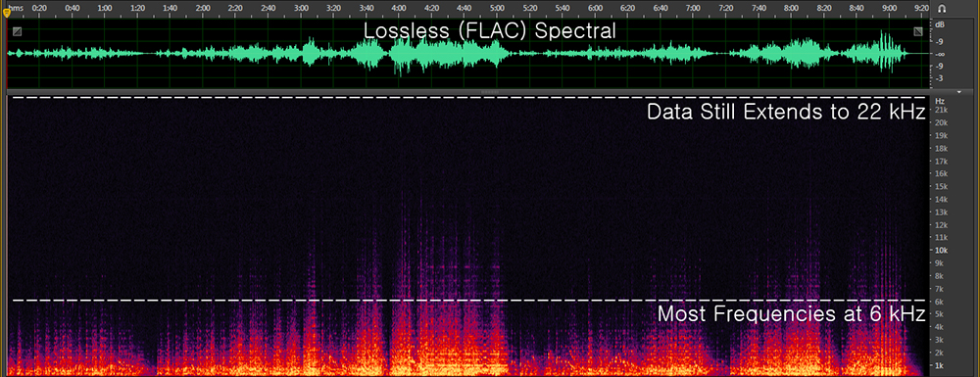Click the 15k frequency label on the scale
Screen dimensions: 980x377
click(941, 187)
